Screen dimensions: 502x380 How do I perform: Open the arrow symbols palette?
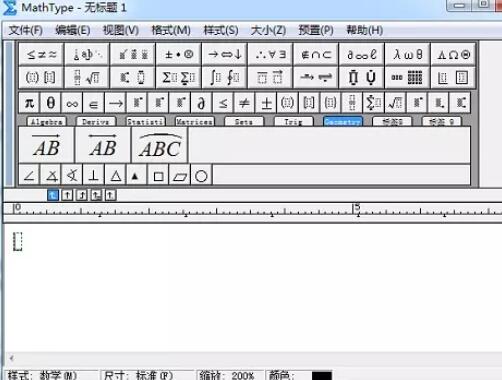[225, 54]
